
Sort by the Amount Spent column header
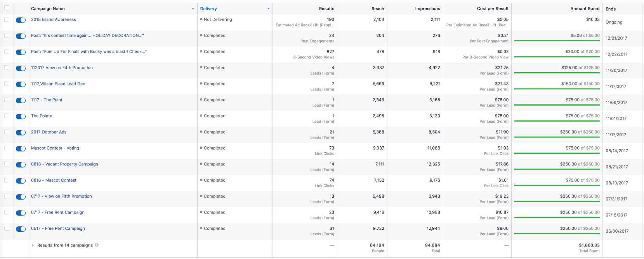click(x=585, y=9)
